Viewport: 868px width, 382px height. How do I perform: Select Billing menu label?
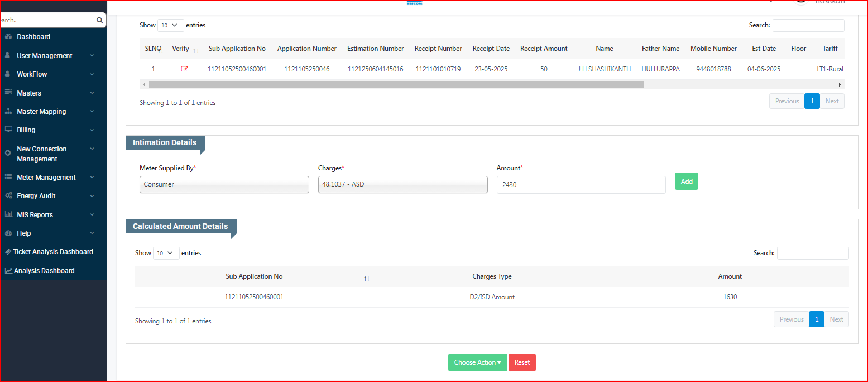(26, 130)
